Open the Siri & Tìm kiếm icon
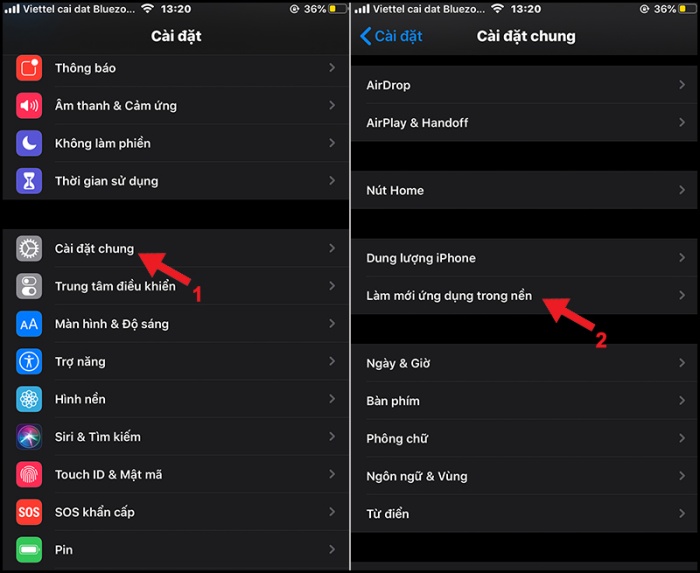 click(x=29, y=436)
